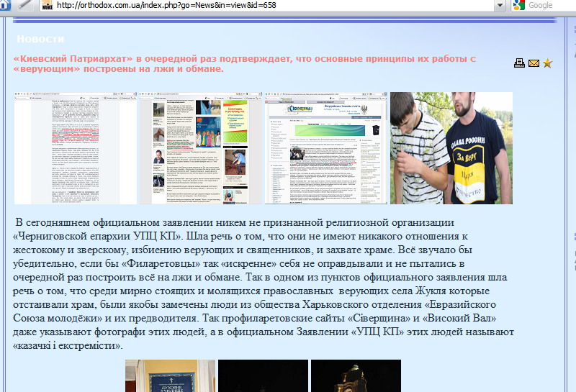Screen dimensions: 576x392
Task: Click the printer icon to print article
Action: [x=519, y=63]
